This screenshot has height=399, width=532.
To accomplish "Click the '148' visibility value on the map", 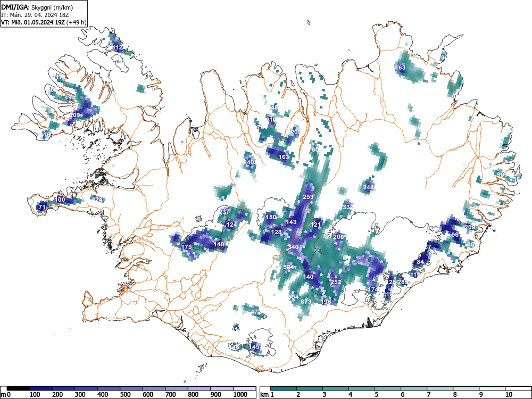I will (x=219, y=244).
